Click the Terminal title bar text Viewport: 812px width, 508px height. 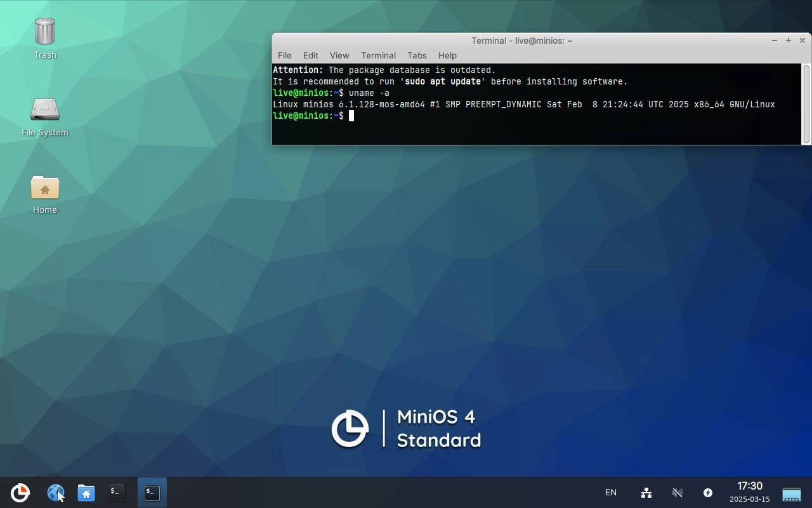(x=522, y=41)
